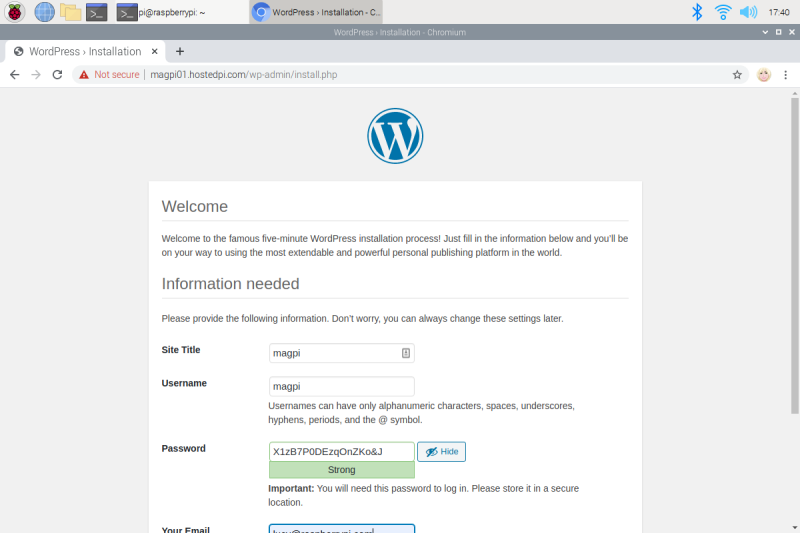Bookmark this page with the star
This screenshot has width=800, height=533.
737,75
